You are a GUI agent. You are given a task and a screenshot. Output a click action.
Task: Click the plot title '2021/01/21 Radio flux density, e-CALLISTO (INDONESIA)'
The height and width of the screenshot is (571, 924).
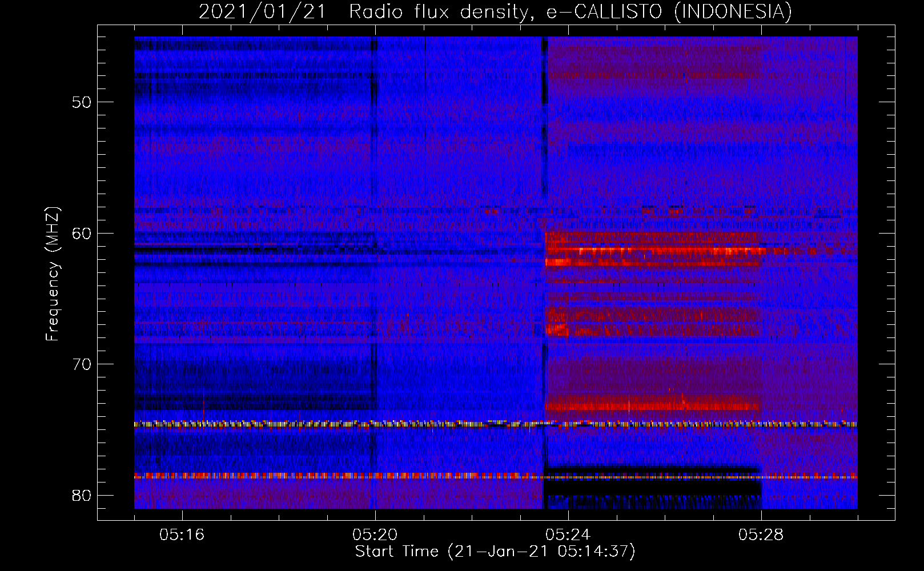(495, 11)
